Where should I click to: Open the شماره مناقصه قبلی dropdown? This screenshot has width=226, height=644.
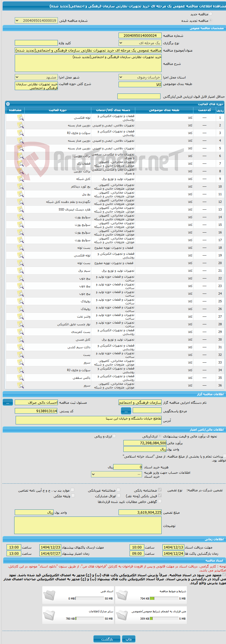[36, 20]
